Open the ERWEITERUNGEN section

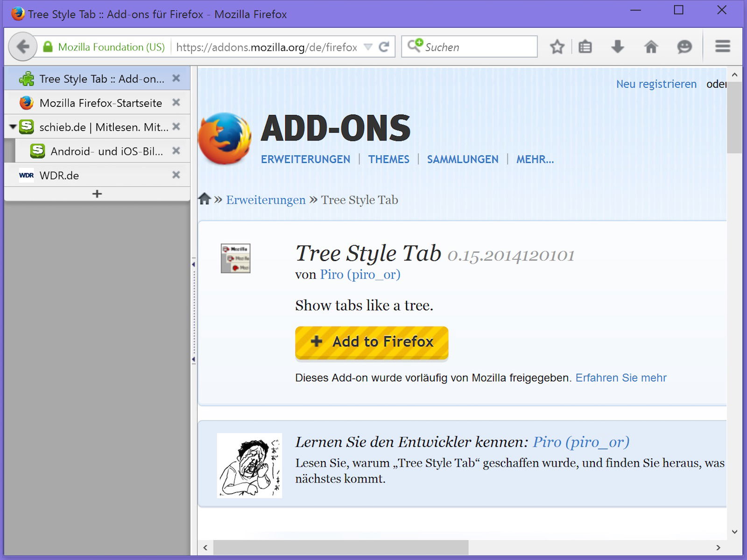click(x=305, y=160)
